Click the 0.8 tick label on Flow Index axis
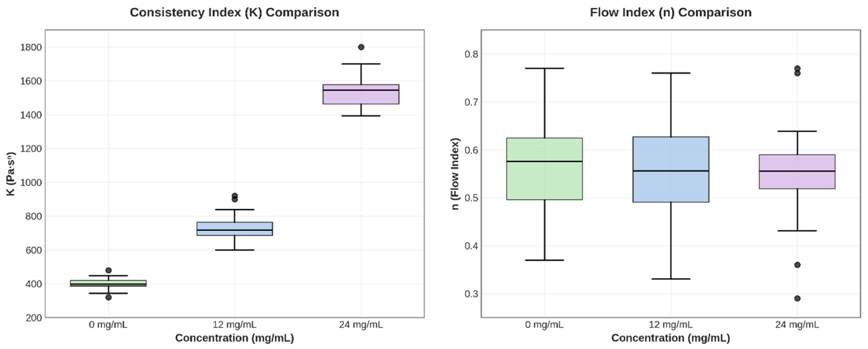Image resolution: width=868 pixels, height=349 pixels. [471, 54]
